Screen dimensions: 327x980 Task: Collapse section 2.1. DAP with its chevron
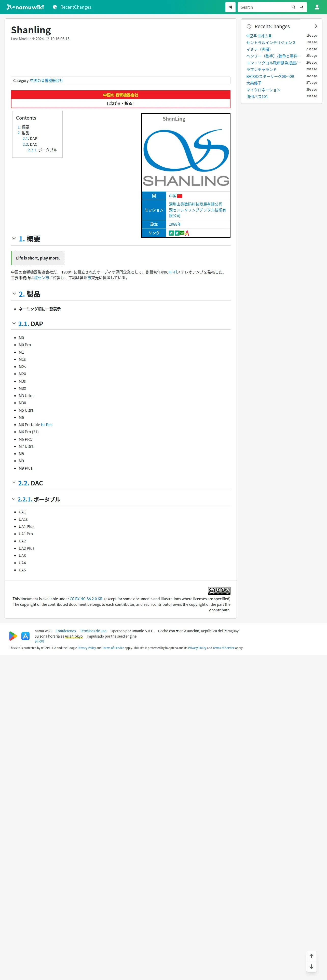14,323
